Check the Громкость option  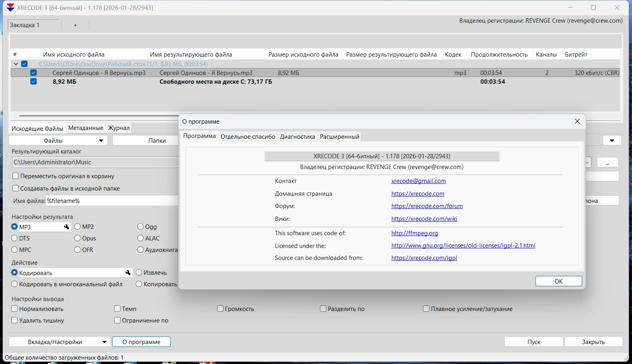[x=220, y=309]
